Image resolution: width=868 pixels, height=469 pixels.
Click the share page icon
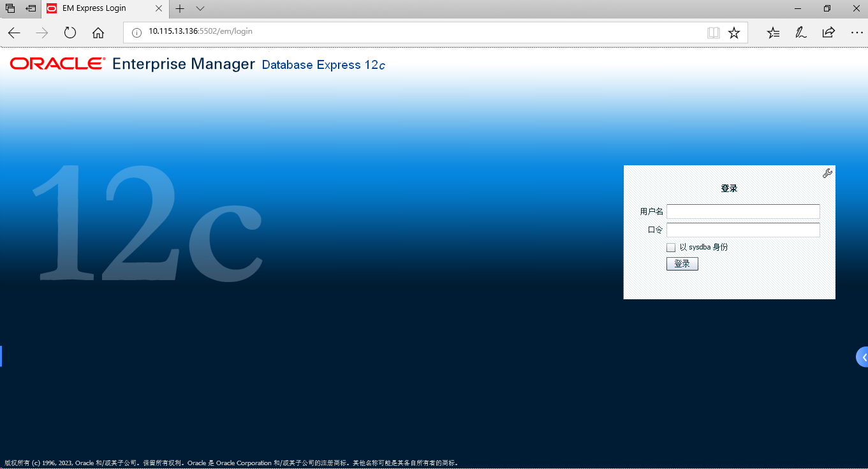(x=828, y=33)
